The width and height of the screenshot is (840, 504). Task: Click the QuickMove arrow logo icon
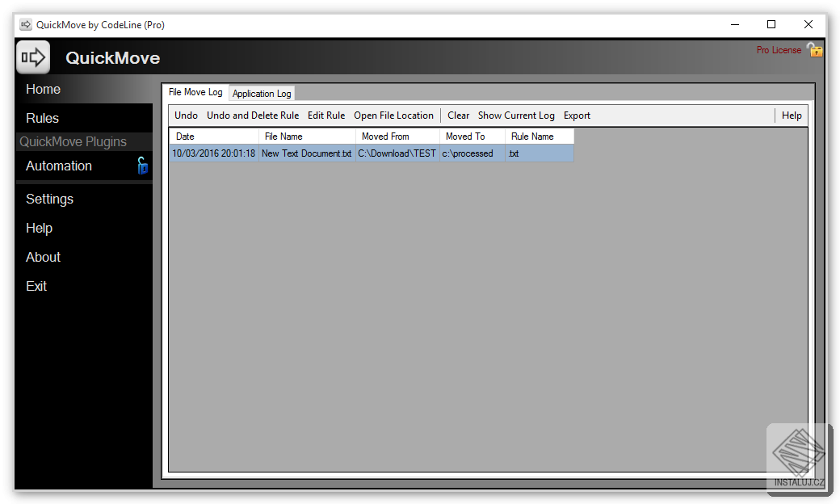pyautogui.click(x=33, y=57)
